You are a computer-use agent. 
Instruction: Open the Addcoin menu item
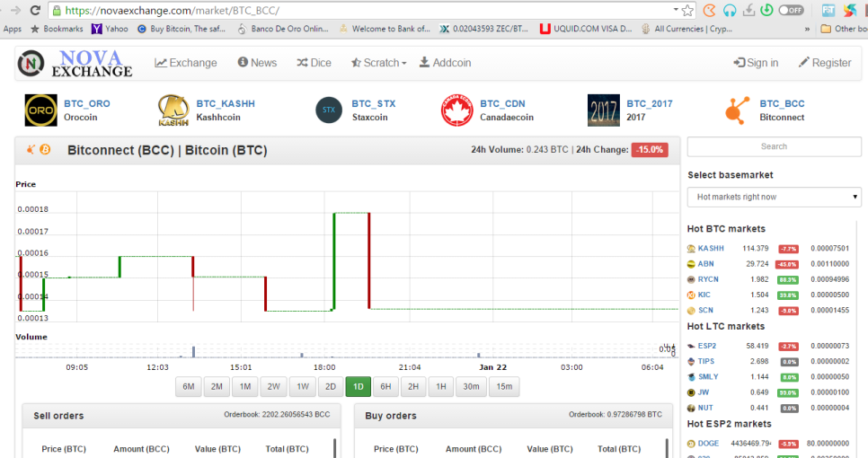445,63
